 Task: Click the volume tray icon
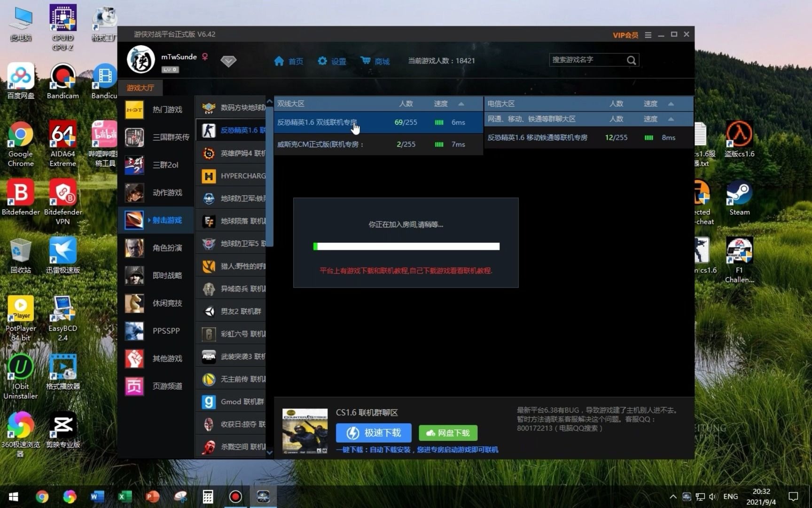click(x=713, y=497)
